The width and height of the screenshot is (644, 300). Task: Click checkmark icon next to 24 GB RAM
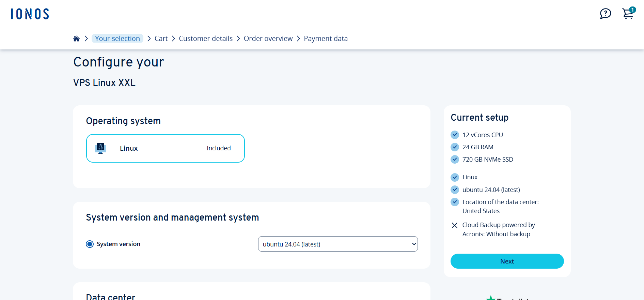point(455,147)
